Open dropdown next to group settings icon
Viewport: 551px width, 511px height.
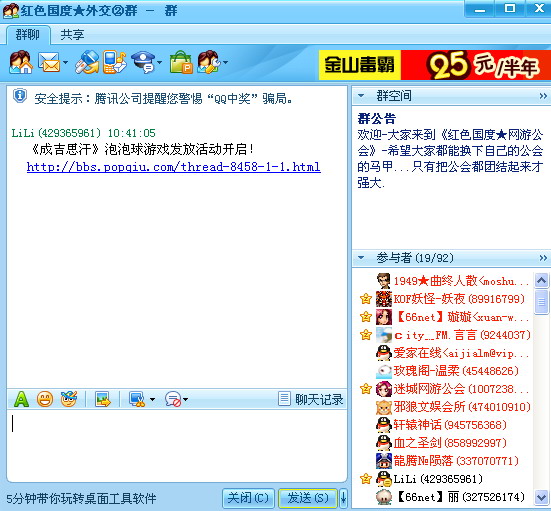coord(225,63)
